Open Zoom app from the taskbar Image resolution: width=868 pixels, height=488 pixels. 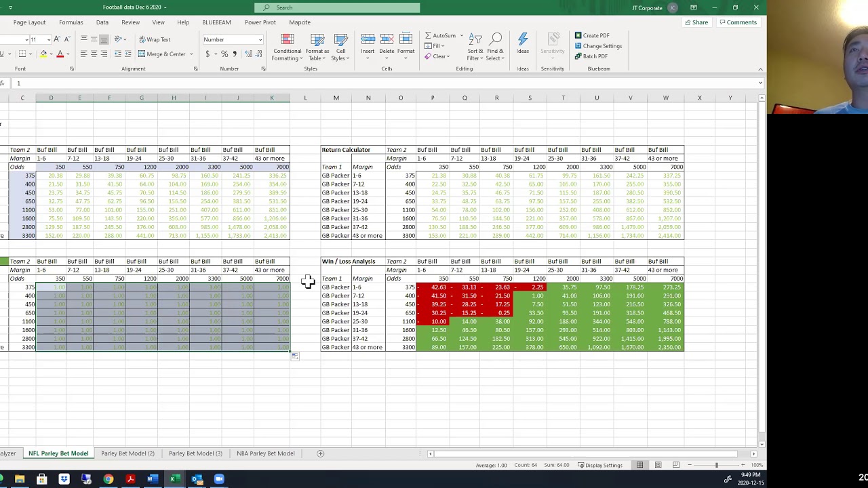coord(218,479)
